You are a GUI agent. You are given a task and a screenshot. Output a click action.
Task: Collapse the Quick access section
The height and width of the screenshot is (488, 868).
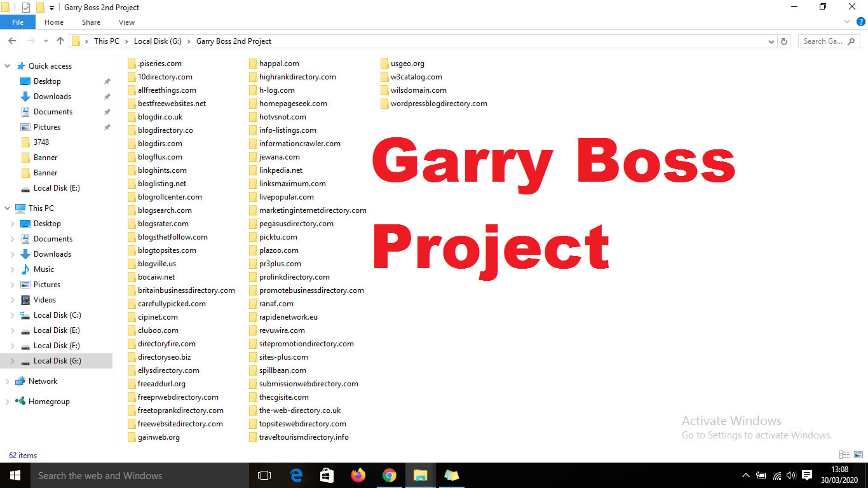(7, 66)
